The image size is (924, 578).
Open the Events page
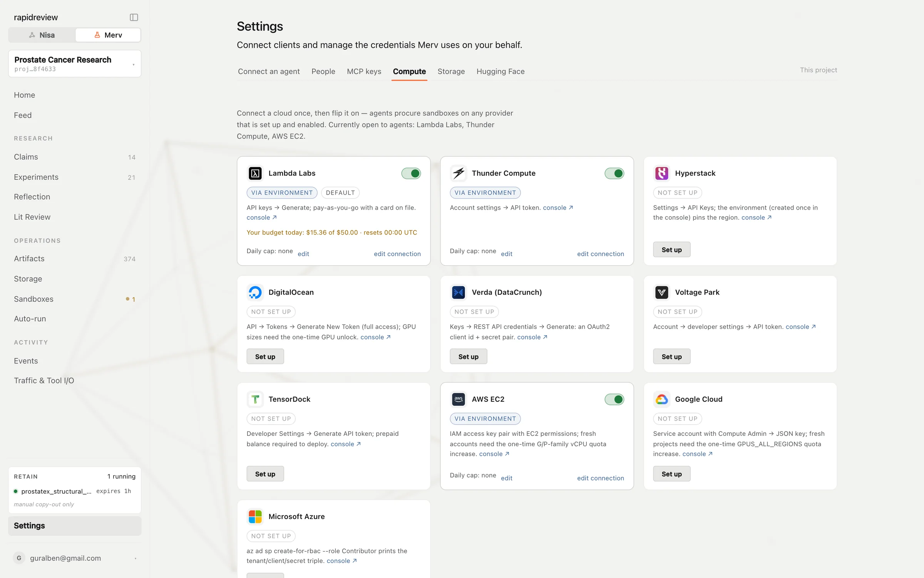(x=75, y=361)
